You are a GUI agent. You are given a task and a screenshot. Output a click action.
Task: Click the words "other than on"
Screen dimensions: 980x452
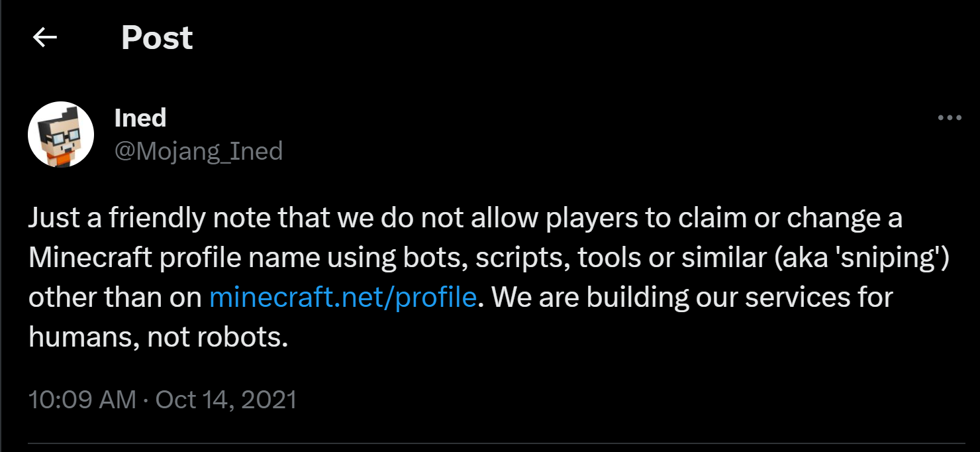coord(115,298)
